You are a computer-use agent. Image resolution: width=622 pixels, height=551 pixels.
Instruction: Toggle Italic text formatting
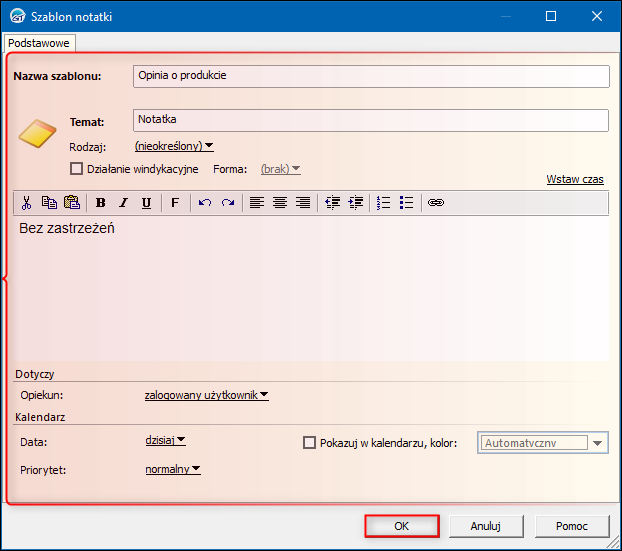tap(123, 203)
